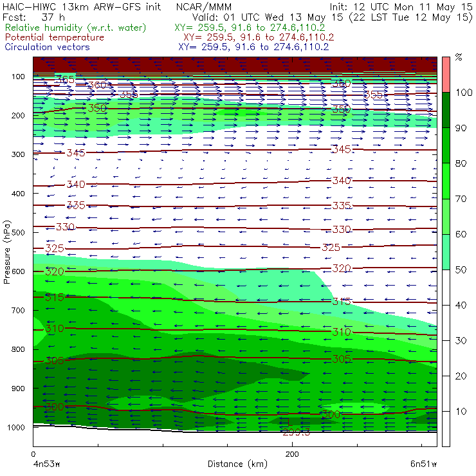476x476 pixels.
Task: Pick the 70-80% bright green colorbar segment
Action: 446,181
